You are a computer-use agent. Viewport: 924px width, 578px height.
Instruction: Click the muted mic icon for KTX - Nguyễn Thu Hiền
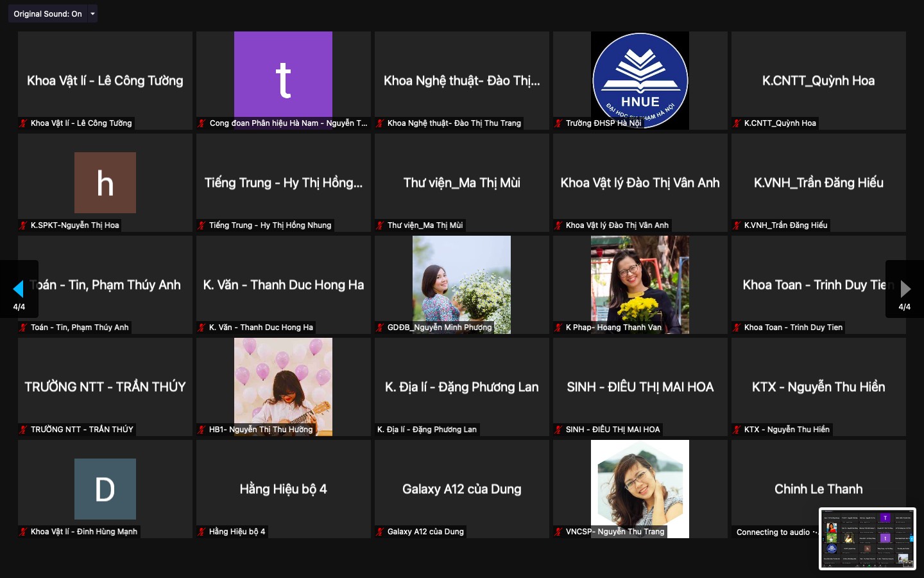(x=737, y=430)
